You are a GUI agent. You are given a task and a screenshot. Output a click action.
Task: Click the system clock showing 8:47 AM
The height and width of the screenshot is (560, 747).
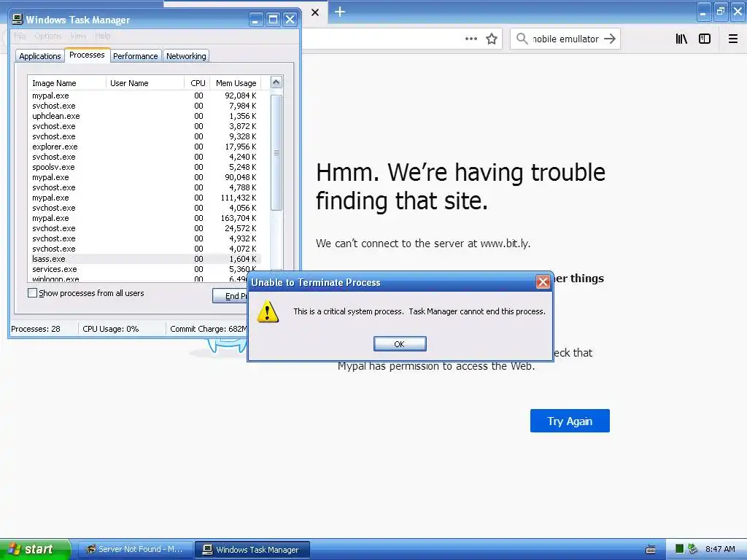pos(720,549)
